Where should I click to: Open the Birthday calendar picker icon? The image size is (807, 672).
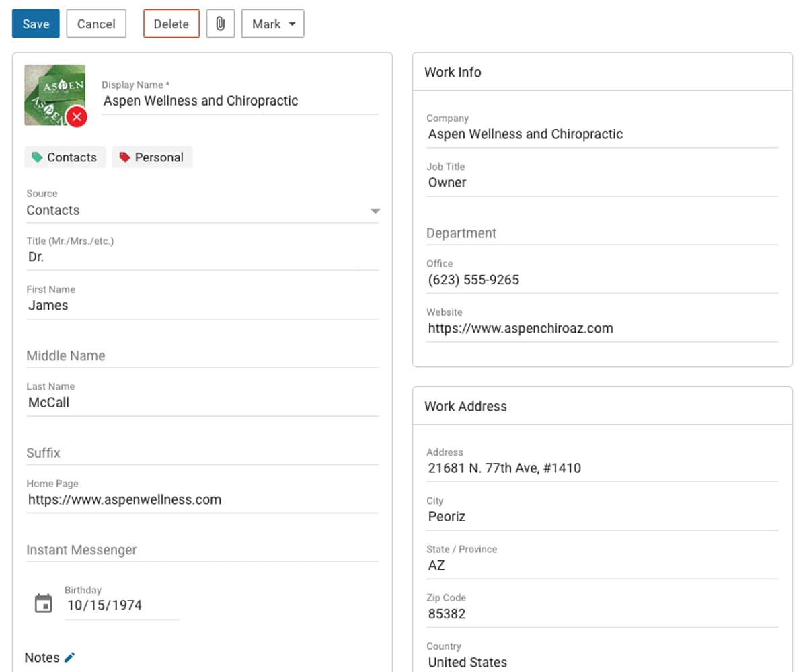pos(44,601)
